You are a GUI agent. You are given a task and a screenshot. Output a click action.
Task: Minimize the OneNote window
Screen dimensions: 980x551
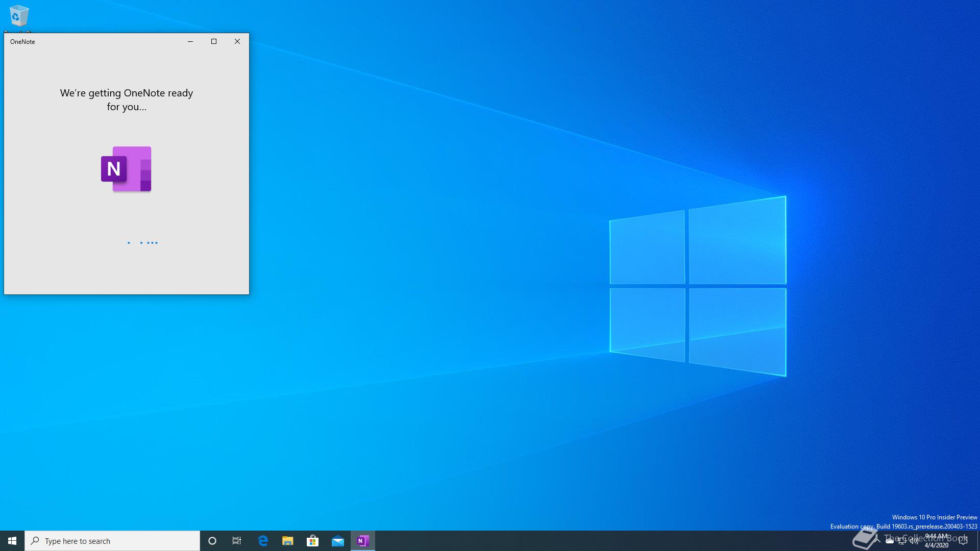[x=190, y=42]
